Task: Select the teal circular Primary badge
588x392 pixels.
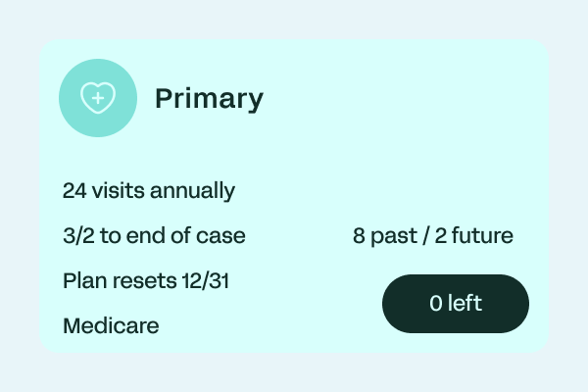Action: pos(98,98)
